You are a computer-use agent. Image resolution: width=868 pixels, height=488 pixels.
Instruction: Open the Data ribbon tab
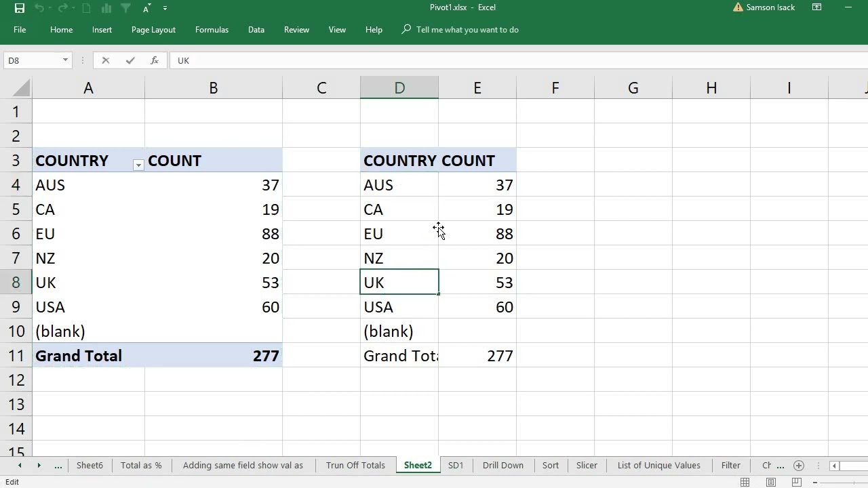pos(256,30)
